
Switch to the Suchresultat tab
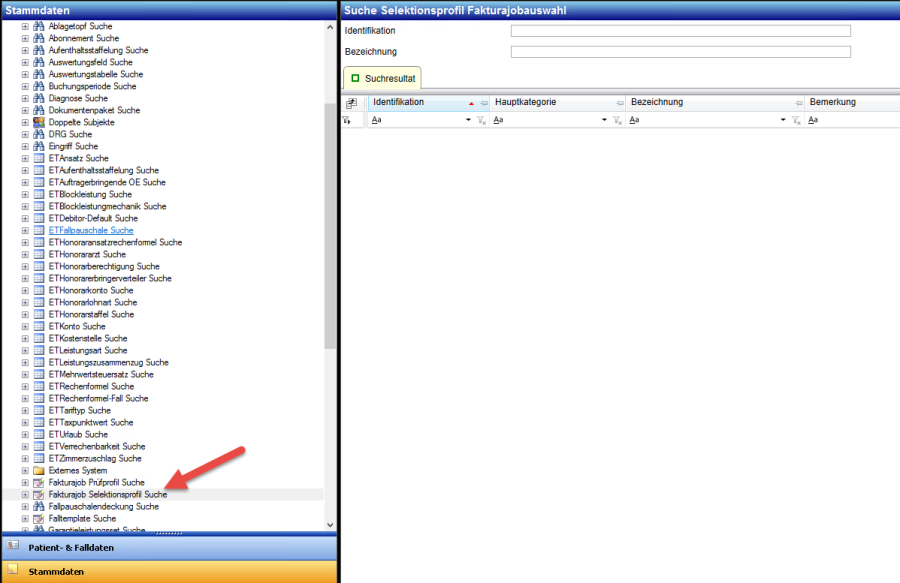[382, 78]
